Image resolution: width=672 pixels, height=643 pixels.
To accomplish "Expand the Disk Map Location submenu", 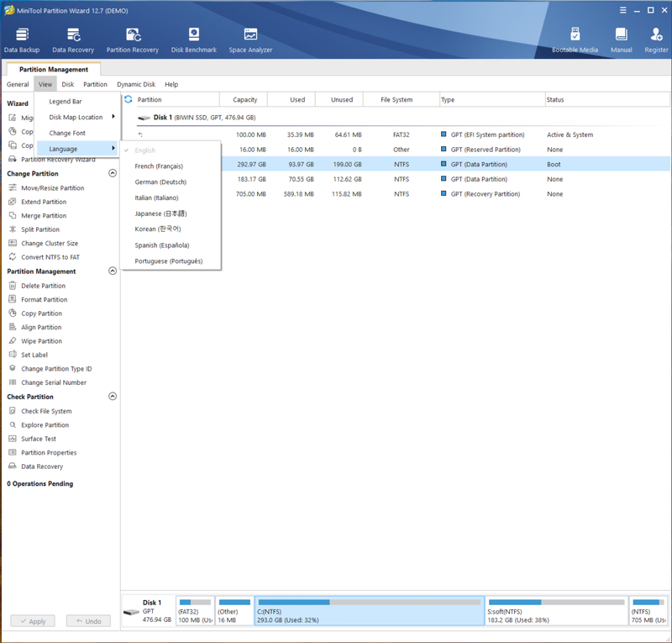I will [x=76, y=117].
